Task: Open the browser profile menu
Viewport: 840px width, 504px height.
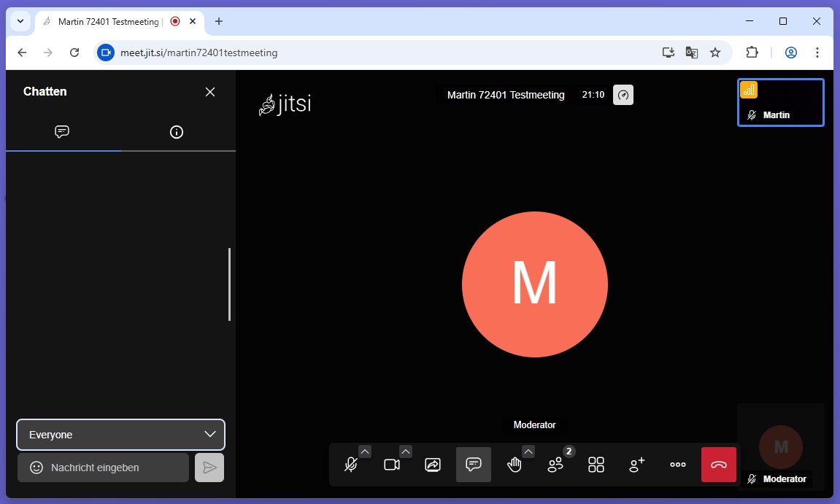Action: tap(790, 53)
